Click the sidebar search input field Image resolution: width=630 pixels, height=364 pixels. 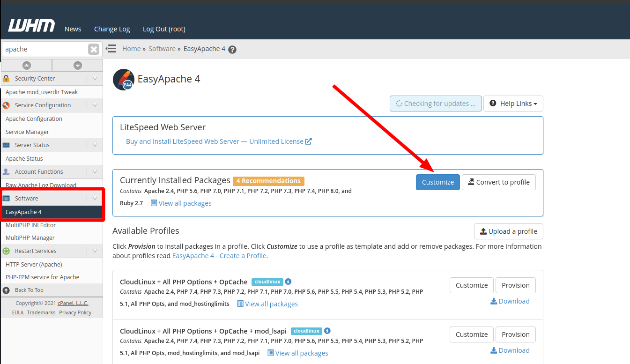[44, 49]
